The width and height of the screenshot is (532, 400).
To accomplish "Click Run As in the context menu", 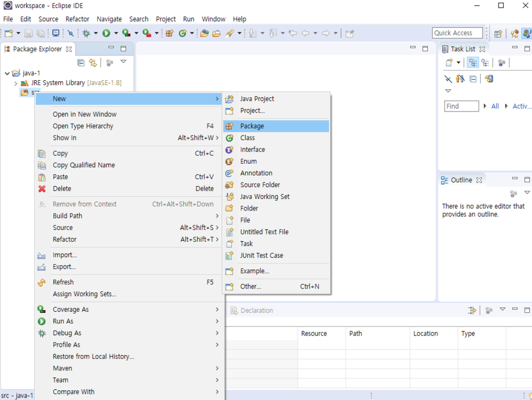I will [x=129, y=321].
